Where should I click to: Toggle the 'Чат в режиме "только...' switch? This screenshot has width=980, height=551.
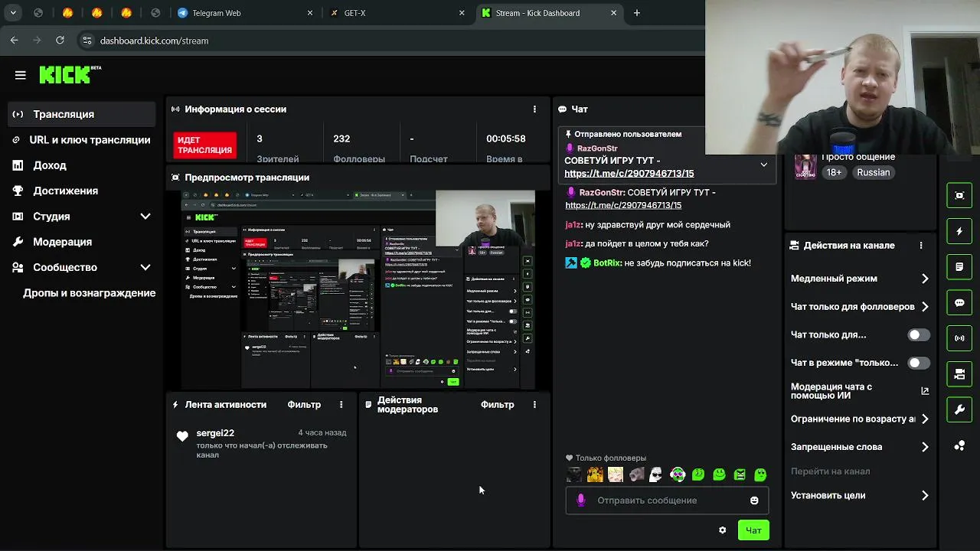919,363
